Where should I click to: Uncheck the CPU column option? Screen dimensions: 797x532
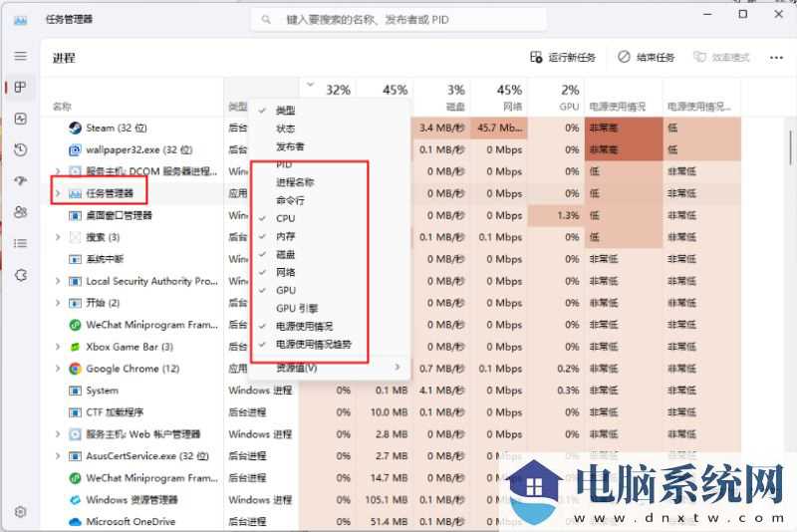tap(329, 218)
